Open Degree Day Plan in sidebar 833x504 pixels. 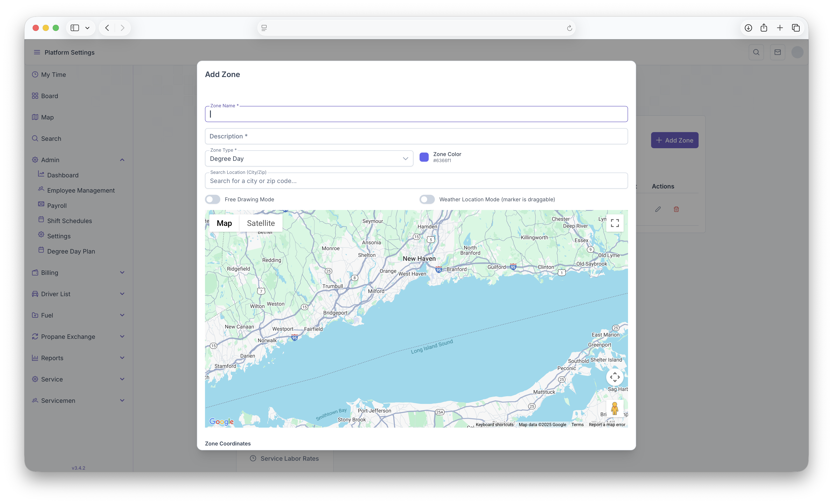(71, 251)
